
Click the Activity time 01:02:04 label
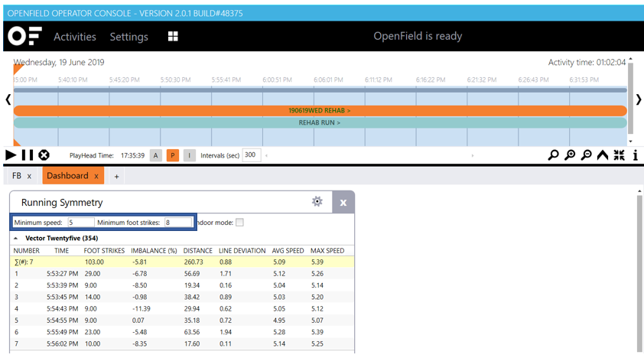[587, 63]
